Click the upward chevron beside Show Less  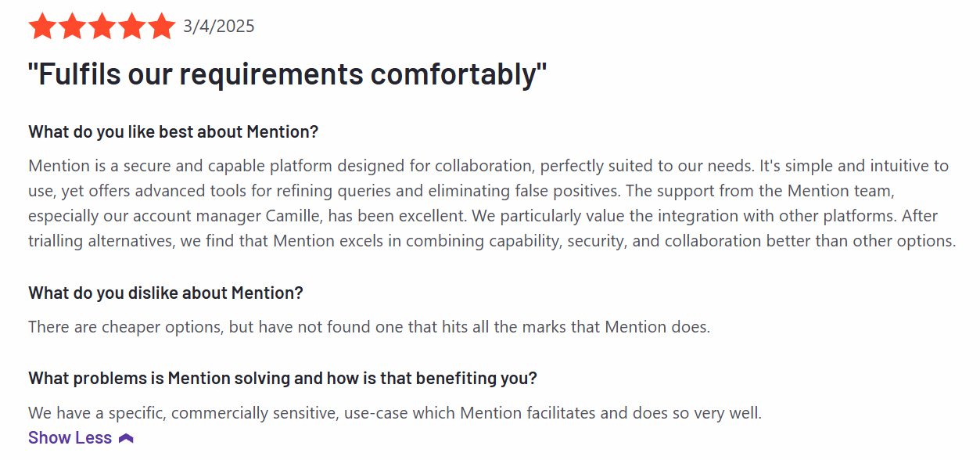tap(126, 438)
